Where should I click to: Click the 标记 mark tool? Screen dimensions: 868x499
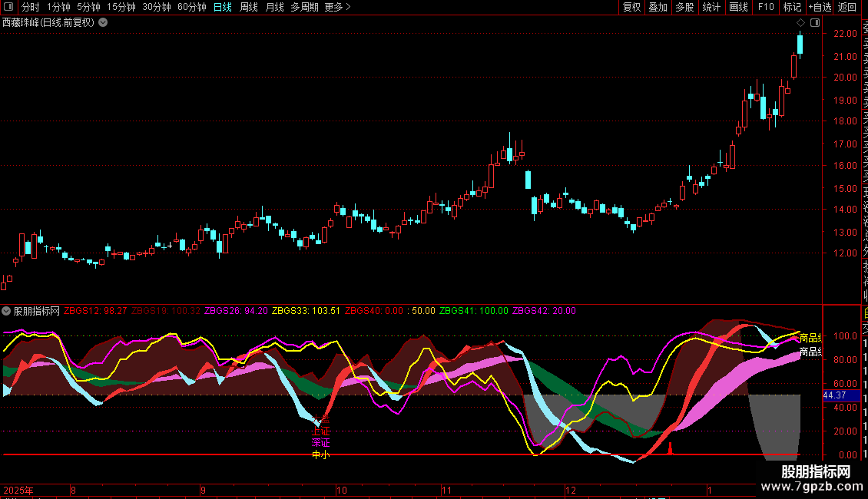click(x=791, y=7)
